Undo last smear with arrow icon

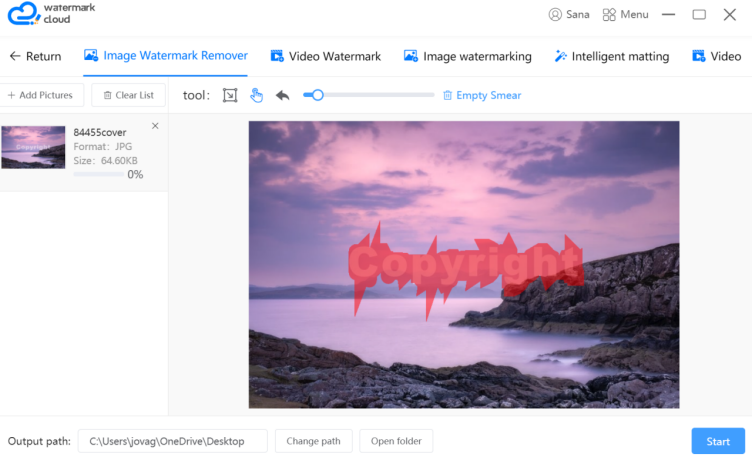(282, 96)
